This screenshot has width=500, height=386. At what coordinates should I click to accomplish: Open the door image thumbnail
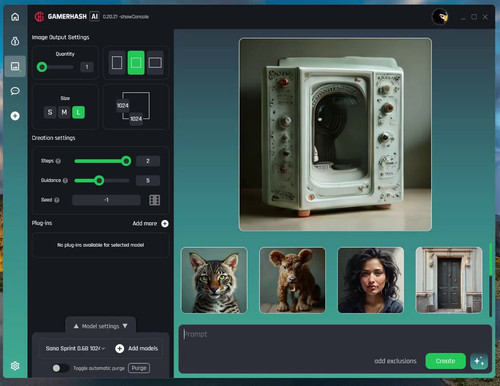coord(449,280)
